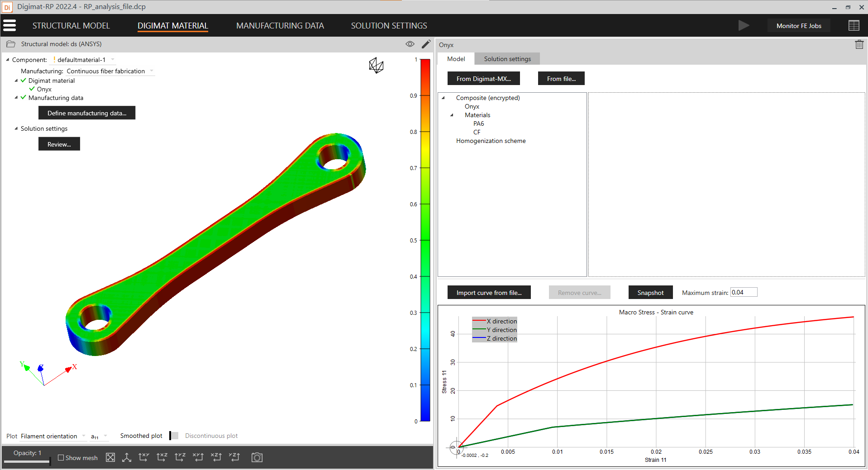Viewport: 868px width, 470px height.
Task: Select the +YZ plane view icon
Action: pos(180,457)
